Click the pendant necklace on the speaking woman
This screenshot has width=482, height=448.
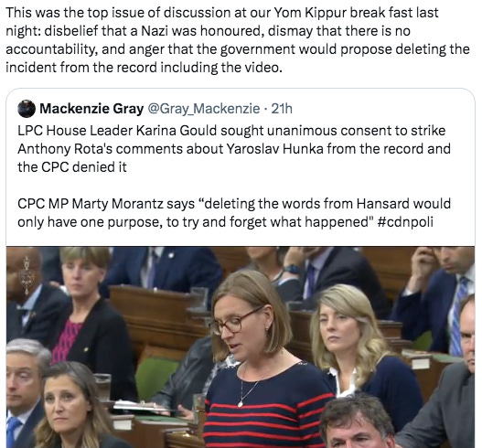click(x=241, y=403)
